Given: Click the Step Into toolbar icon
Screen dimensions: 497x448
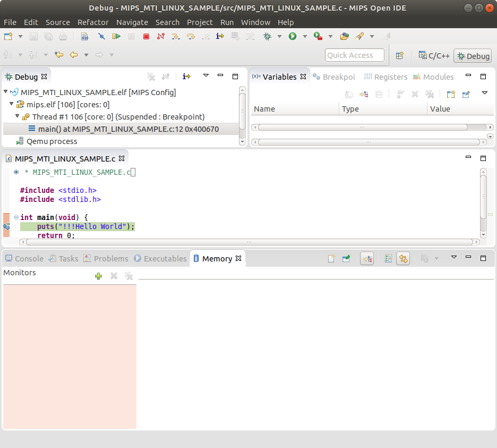Looking at the screenshot, I should pyautogui.click(x=176, y=37).
